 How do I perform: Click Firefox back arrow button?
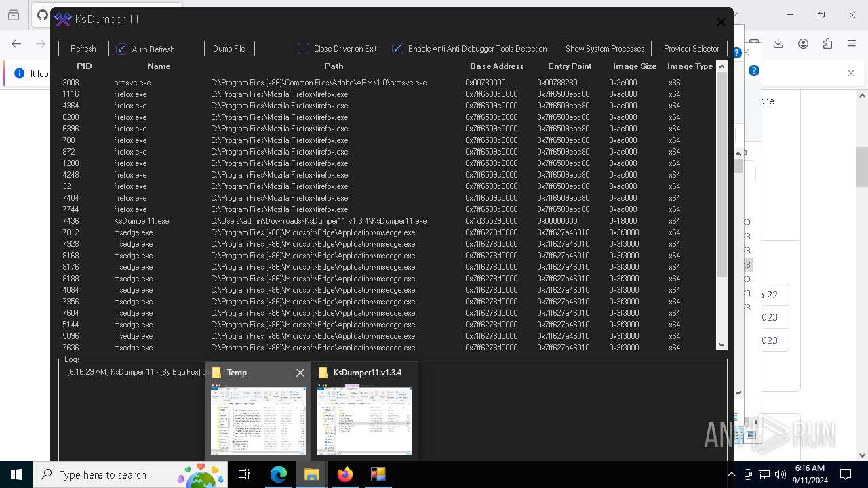coord(16,43)
